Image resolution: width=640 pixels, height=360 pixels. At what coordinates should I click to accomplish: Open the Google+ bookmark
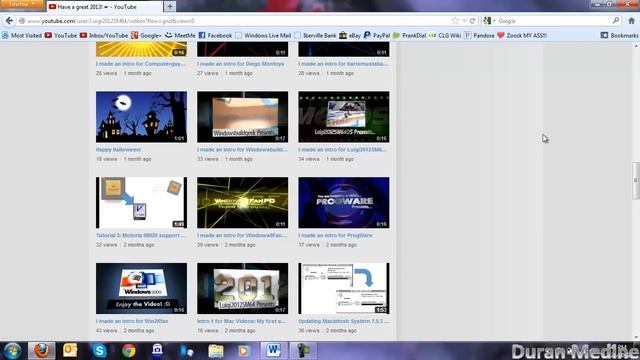coord(146,36)
